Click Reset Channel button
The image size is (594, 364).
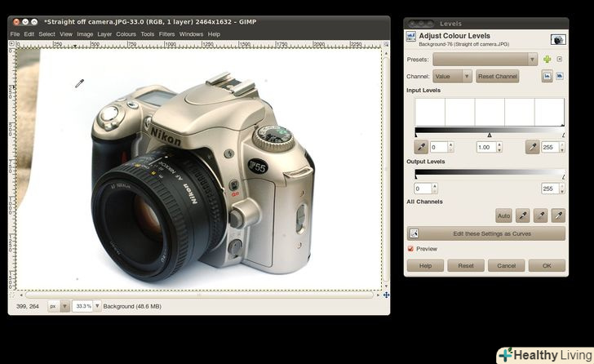pos(497,76)
